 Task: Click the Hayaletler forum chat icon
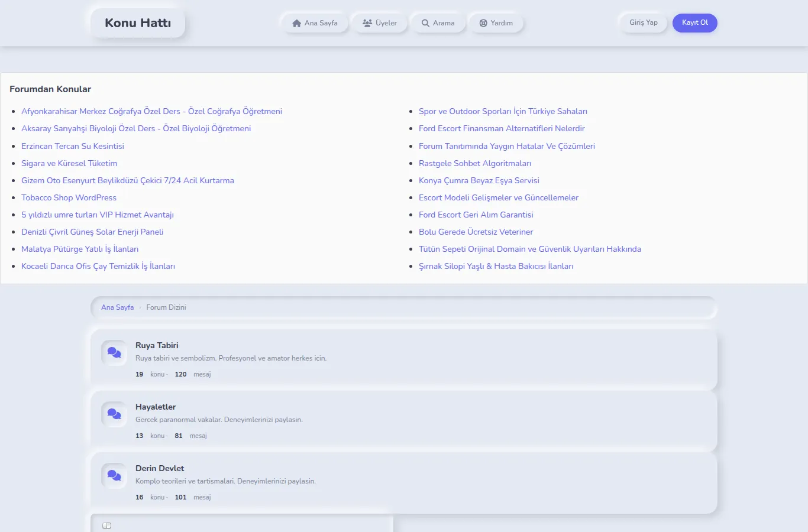pyautogui.click(x=114, y=414)
